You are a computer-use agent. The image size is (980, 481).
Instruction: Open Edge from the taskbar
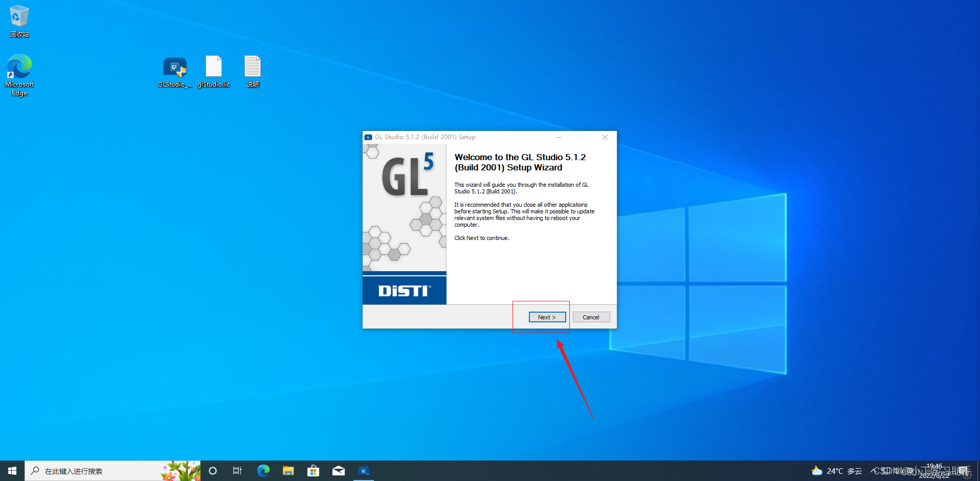[x=263, y=471]
